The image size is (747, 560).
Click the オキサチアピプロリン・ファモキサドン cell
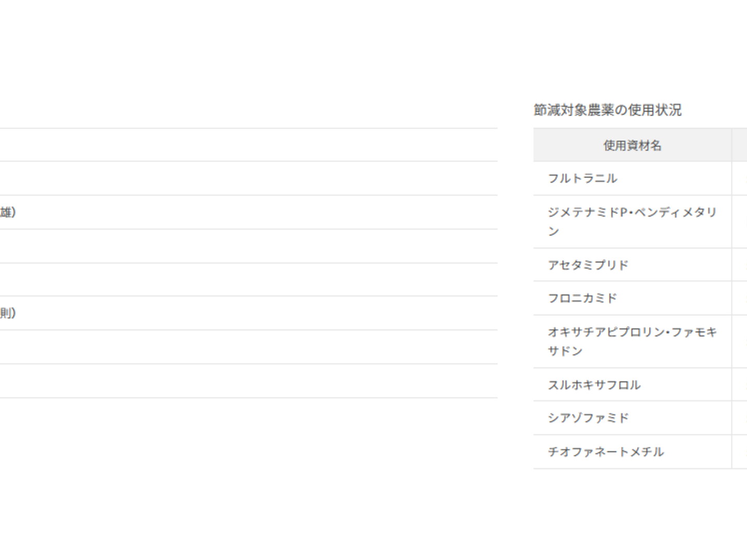pyautogui.click(x=632, y=341)
